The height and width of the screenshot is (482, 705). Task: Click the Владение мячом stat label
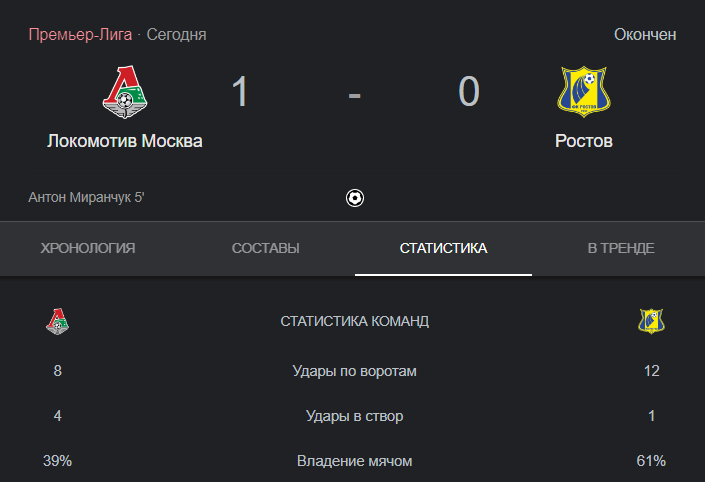click(x=354, y=461)
